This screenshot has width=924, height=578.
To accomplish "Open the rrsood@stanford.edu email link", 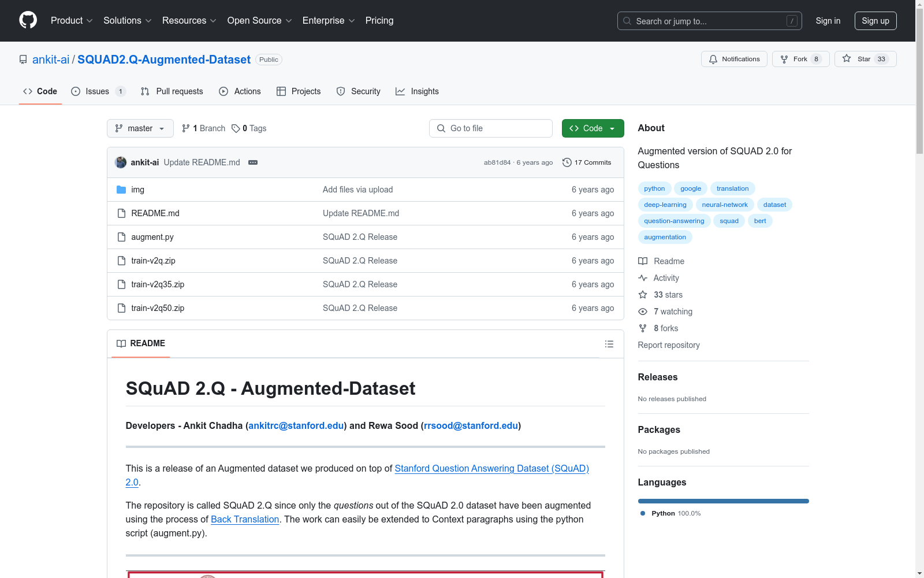I will coord(471,425).
